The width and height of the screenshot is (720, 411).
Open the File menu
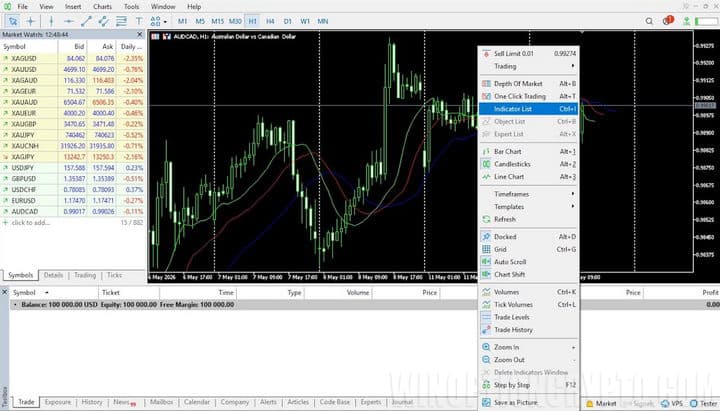[x=22, y=6]
